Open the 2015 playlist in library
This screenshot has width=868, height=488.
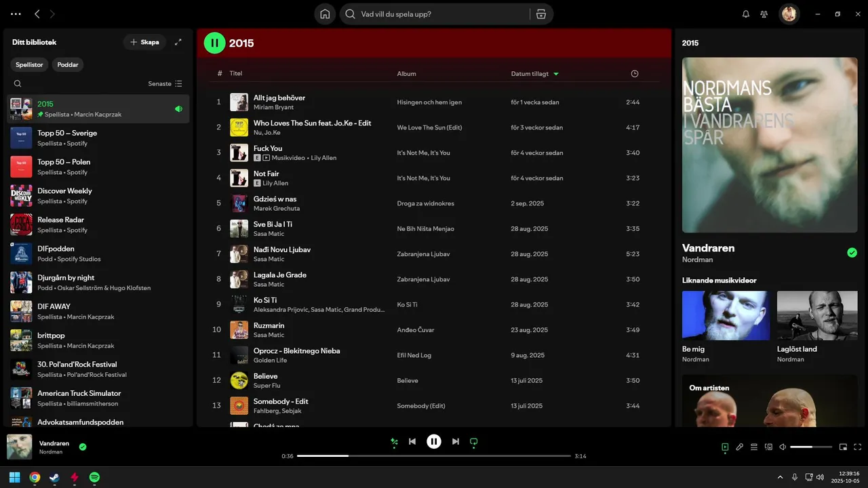click(98, 109)
